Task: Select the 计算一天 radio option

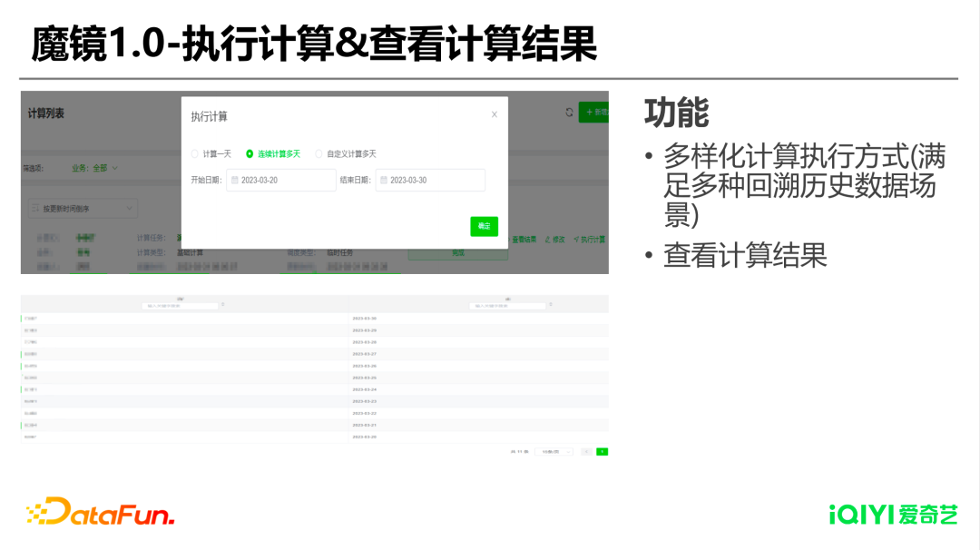Action: point(195,153)
